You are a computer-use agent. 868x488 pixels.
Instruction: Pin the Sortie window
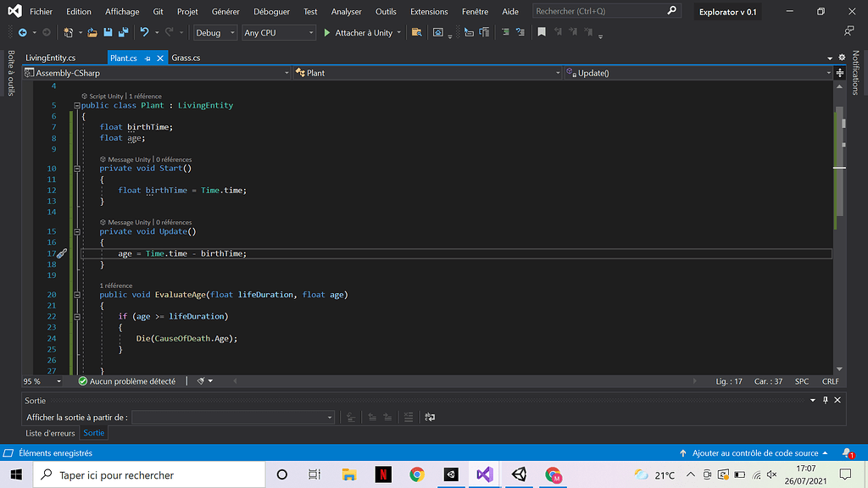[x=824, y=400]
